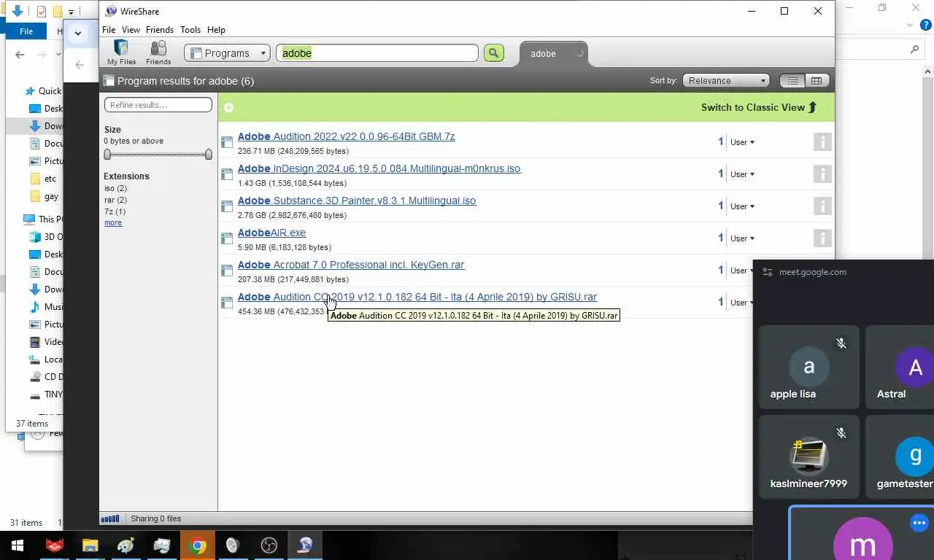Open the File menu in WireShare
The height and width of the screenshot is (560, 934).
[109, 30]
